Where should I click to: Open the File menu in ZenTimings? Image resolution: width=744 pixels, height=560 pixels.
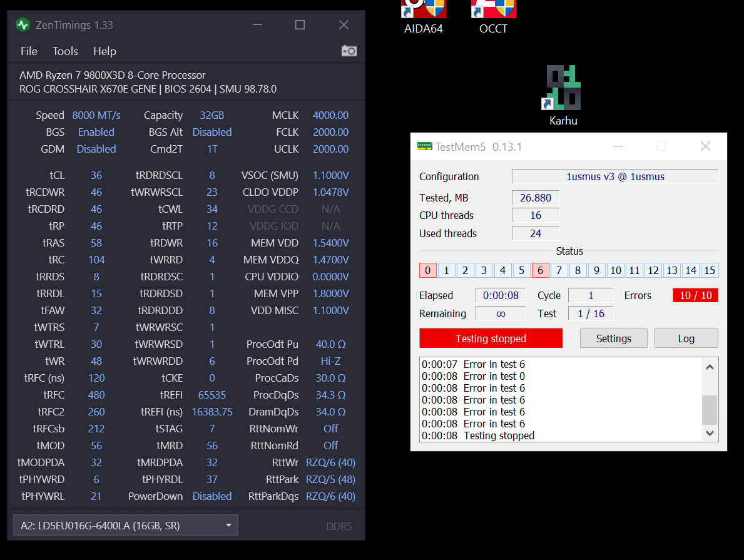29,51
